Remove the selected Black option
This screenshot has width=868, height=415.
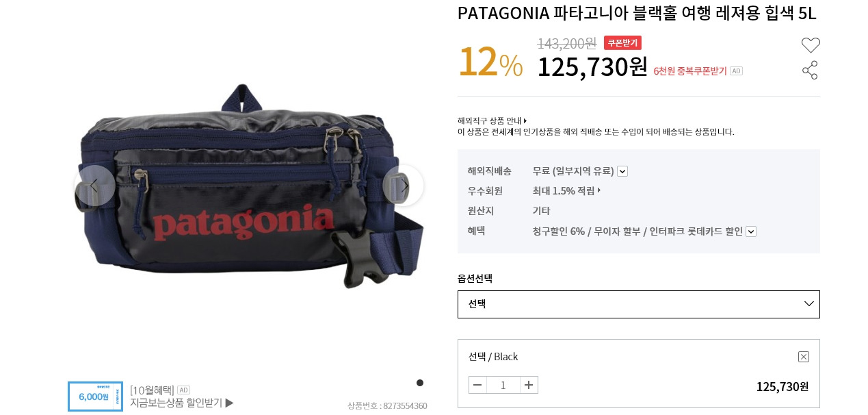click(x=804, y=357)
